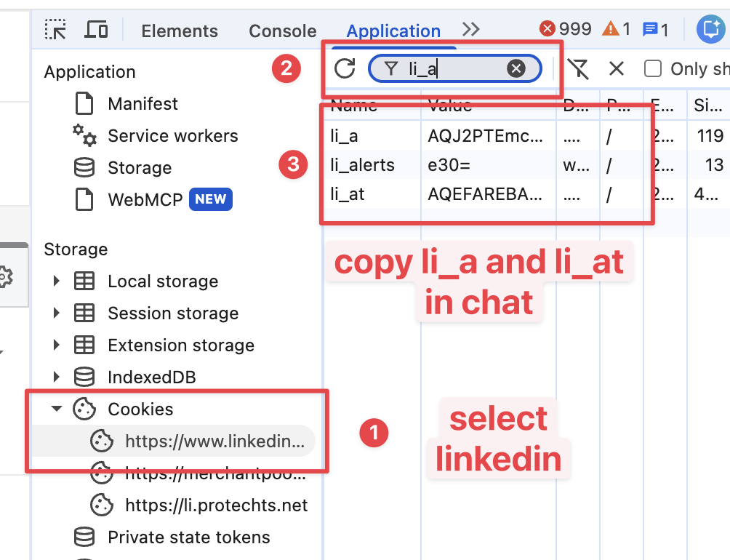Select the li_at cookie name
This screenshot has height=560, width=730.
(348, 193)
